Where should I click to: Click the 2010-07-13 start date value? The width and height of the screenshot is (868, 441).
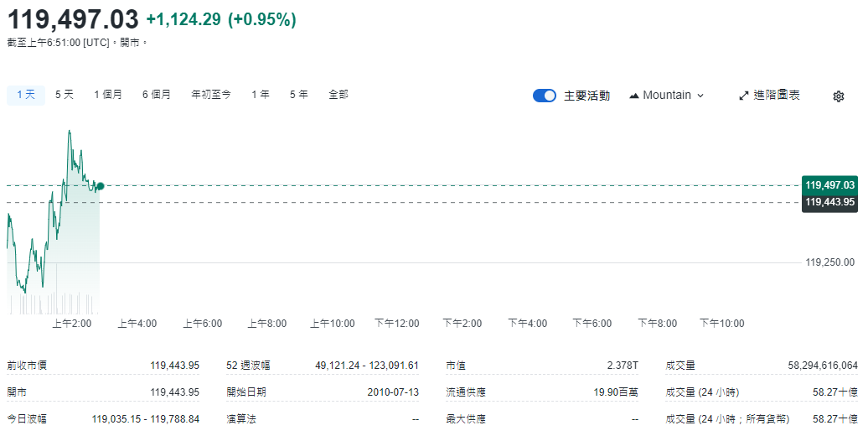click(393, 392)
